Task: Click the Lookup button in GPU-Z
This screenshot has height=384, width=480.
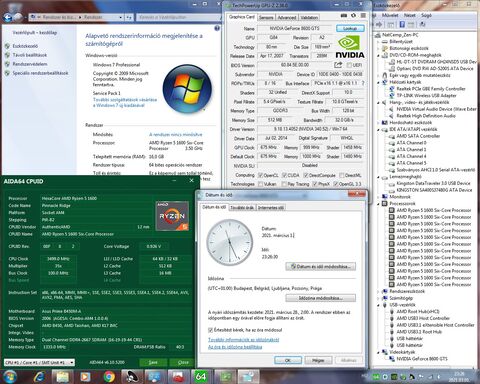Action: point(350,29)
